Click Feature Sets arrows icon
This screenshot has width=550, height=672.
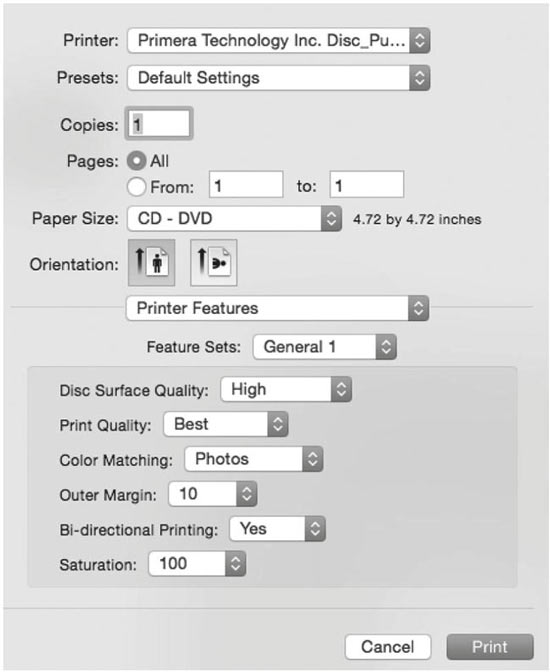click(386, 347)
